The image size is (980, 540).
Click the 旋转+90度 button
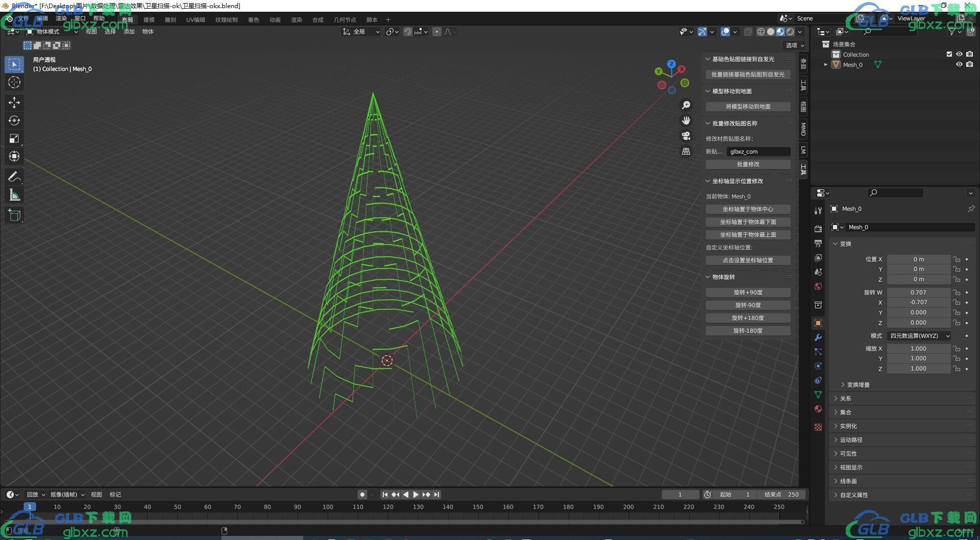748,292
